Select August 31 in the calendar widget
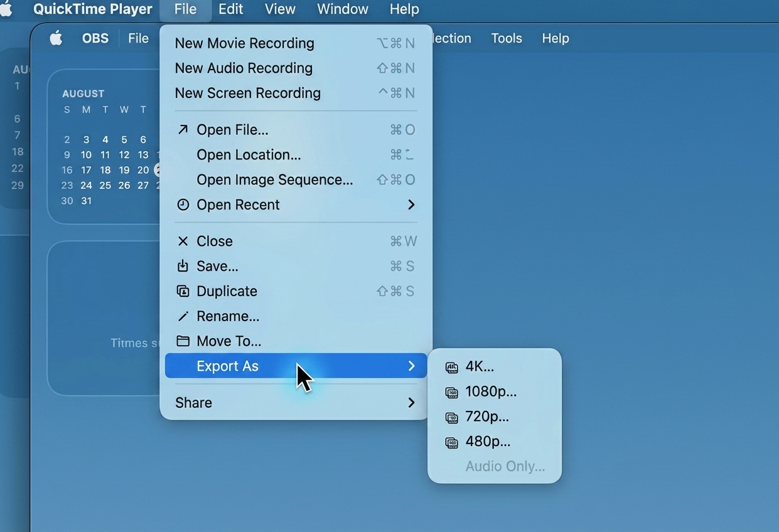Image resolution: width=779 pixels, height=532 pixels. (86, 201)
